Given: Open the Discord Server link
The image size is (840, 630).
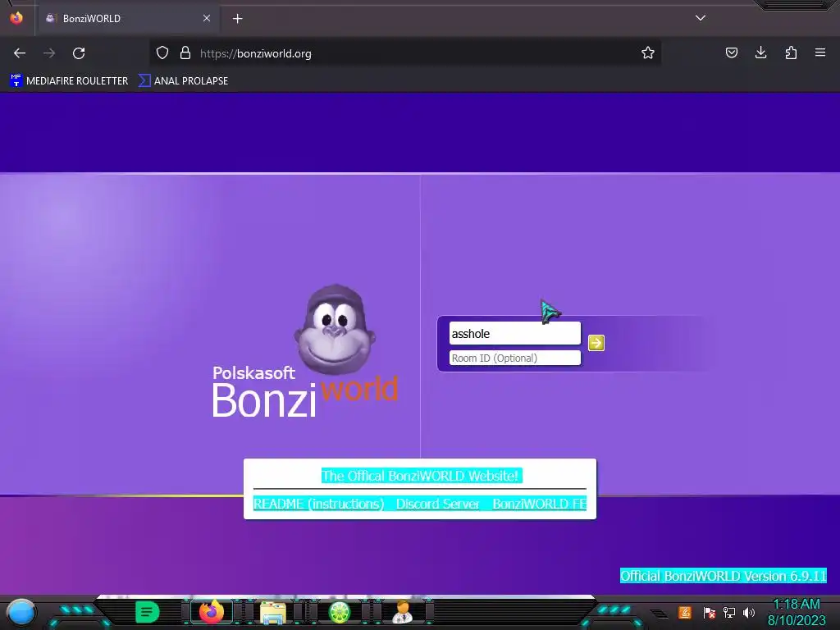Looking at the screenshot, I should coord(438,504).
